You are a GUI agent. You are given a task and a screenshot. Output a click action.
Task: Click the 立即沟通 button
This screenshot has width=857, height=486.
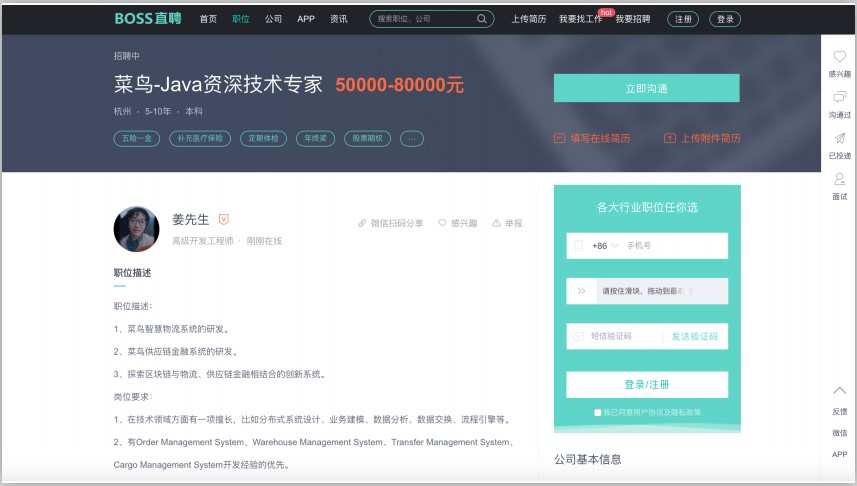pyautogui.click(x=647, y=88)
